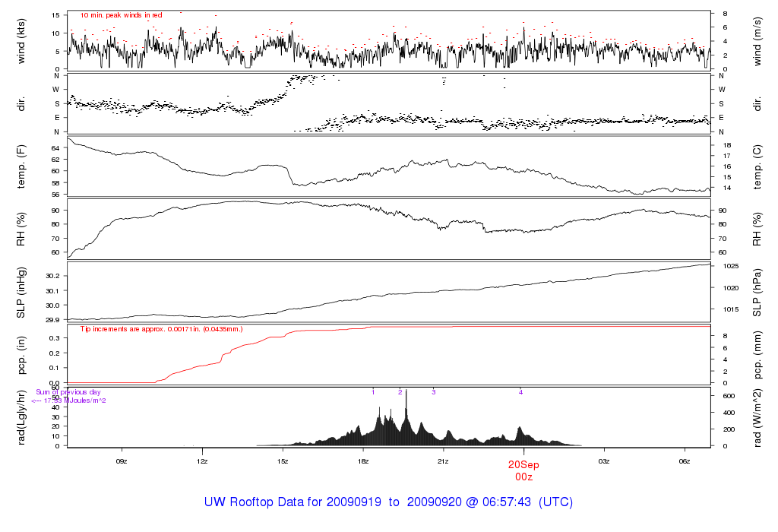778x532 pixels.
Task: Click the '0.3' inch precipitation tick label
Action: 55,338
